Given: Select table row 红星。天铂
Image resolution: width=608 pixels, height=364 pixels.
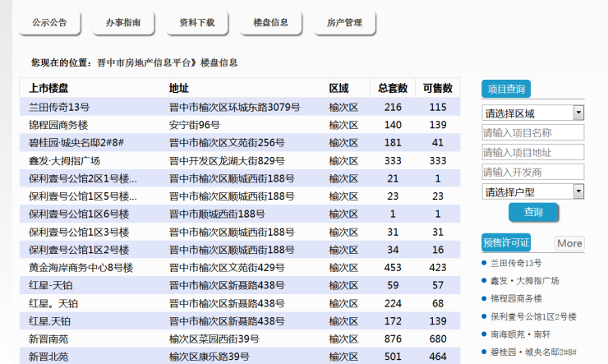Looking at the screenshot, I should tap(240, 303).
